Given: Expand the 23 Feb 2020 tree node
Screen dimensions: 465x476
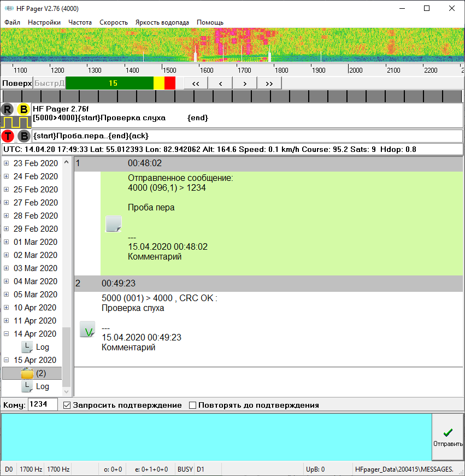Looking at the screenshot, I should 7,163.
